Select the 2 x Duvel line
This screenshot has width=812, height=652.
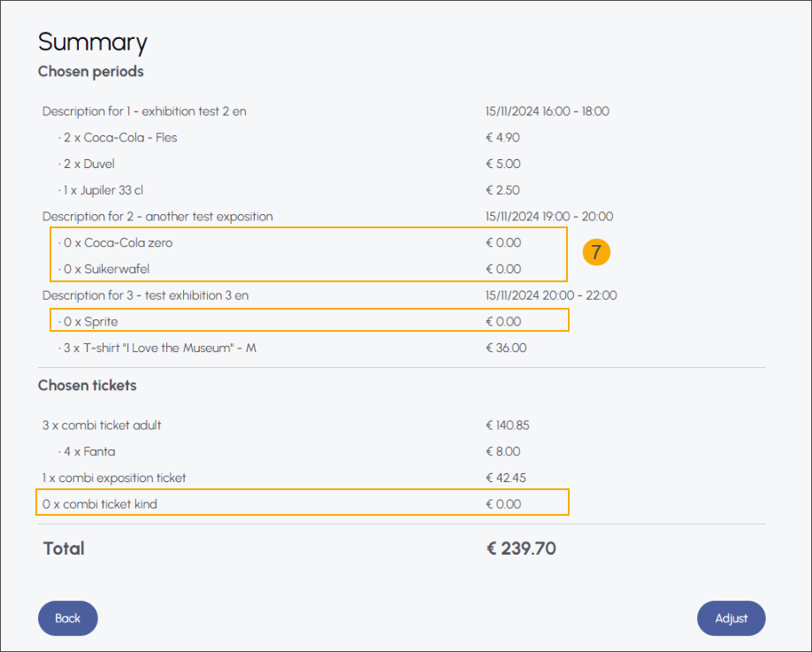(87, 164)
